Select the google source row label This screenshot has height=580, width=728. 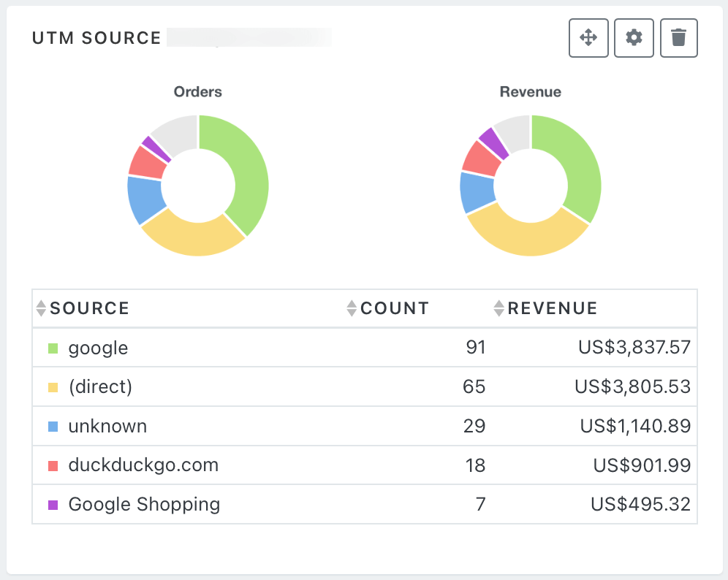point(98,348)
